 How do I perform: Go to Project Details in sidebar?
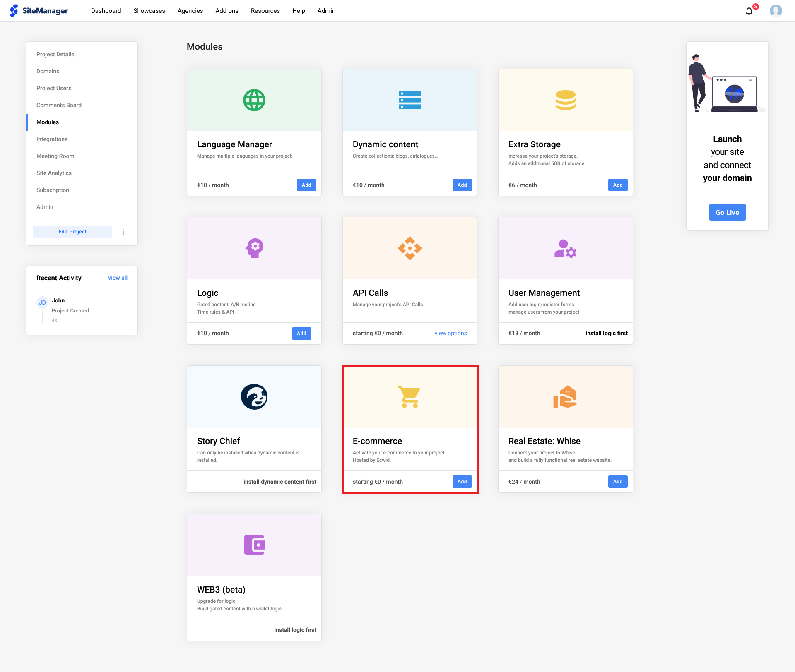55,54
